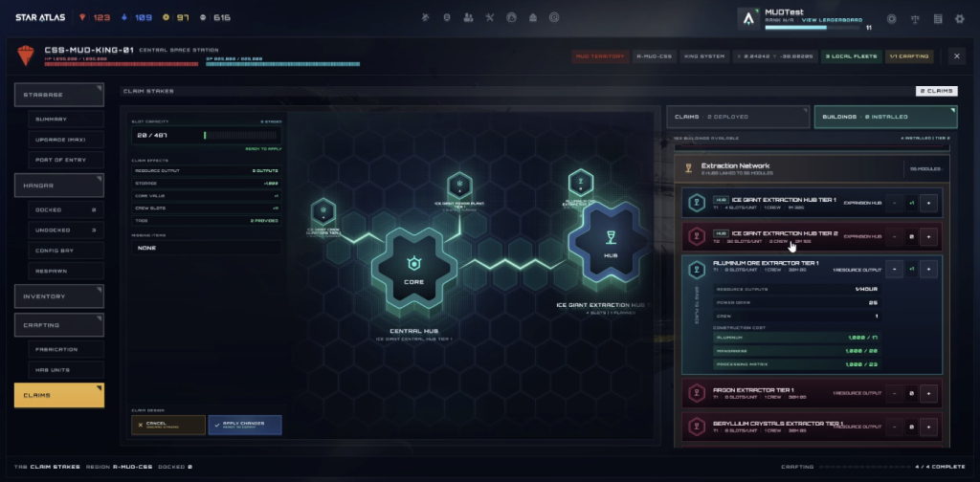The width and height of the screenshot is (980, 482).
Task: Open the balance scales icon
Action: click(x=916, y=19)
